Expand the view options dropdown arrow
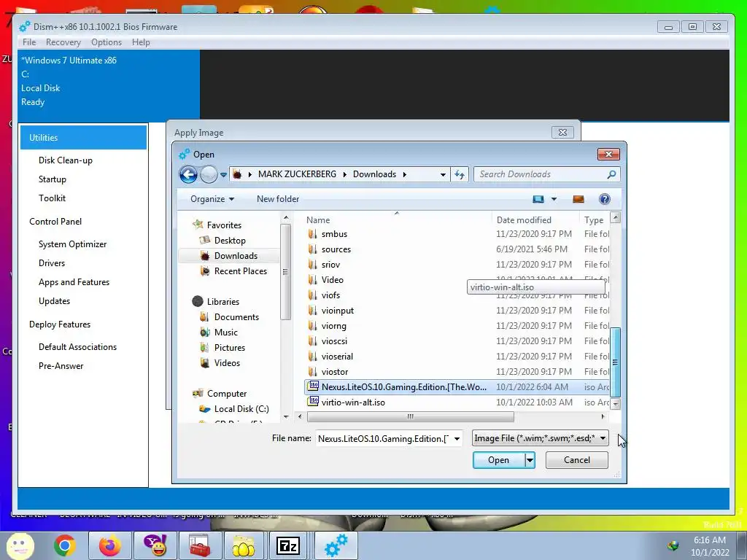Screen dimensions: 747x560 pyautogui.click(x=554, y=199)
